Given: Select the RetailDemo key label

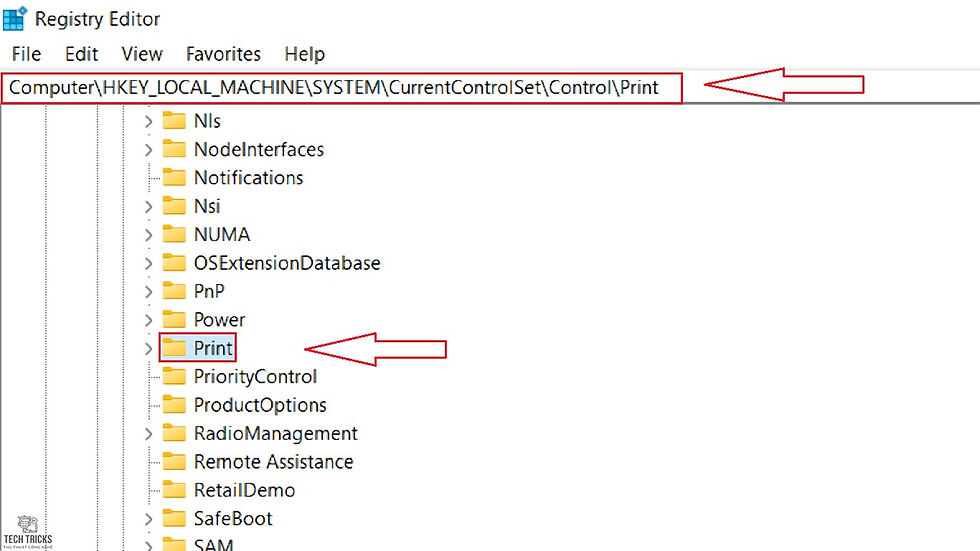Looking at the screenshot, I should [244, 490].
